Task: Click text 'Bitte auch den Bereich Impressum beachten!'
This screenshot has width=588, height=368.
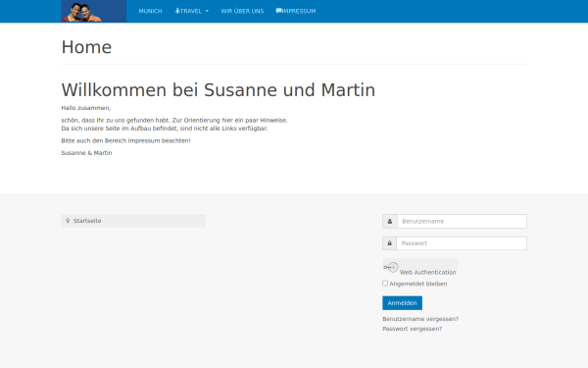Action: point(126,140)
